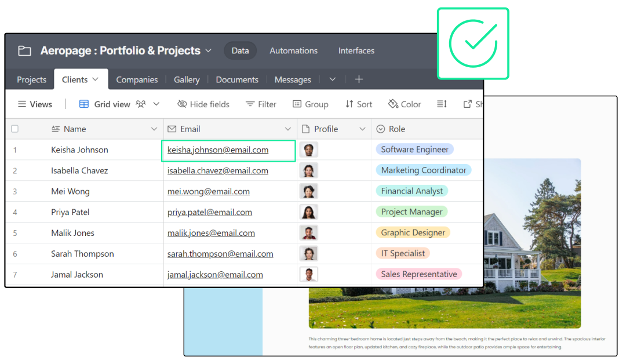Select the Marketing Coordinator role tag
Image resolution: width=623 pixels, height=364 pixels.
(424, 170)
